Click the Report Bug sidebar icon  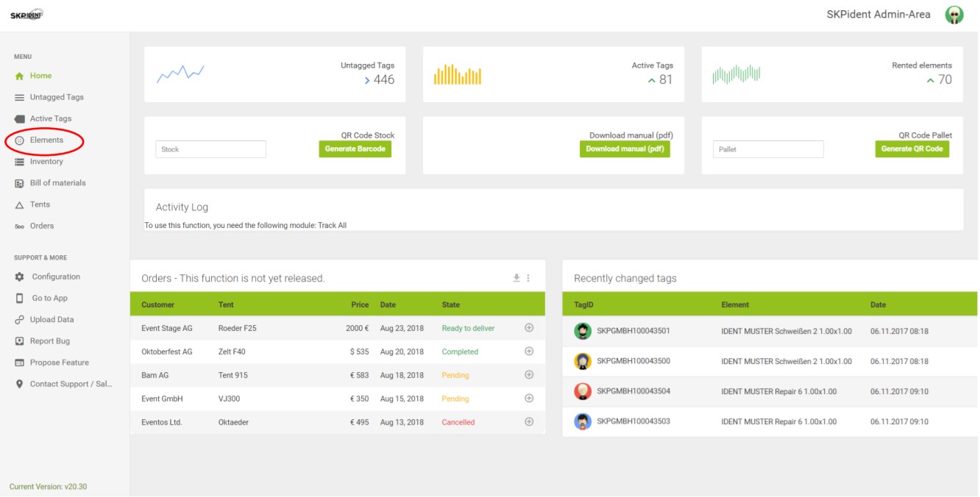point(20,341)
